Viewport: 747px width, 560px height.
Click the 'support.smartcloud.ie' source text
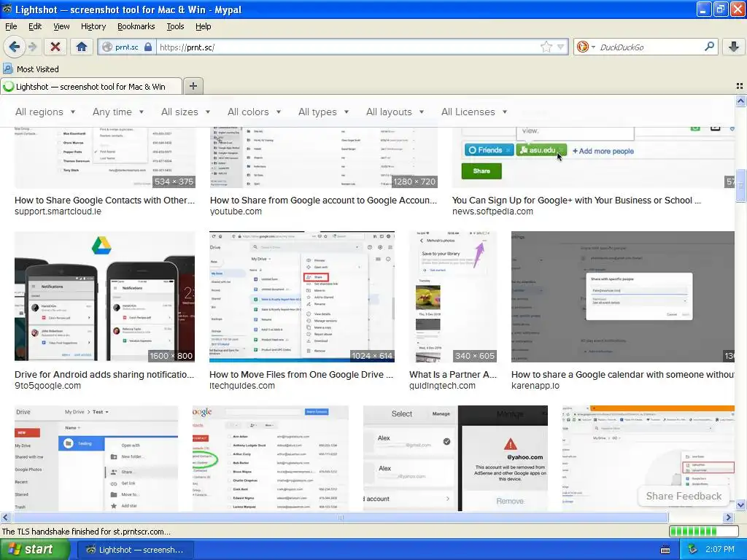pyautogui.click(x=58, y=211)
